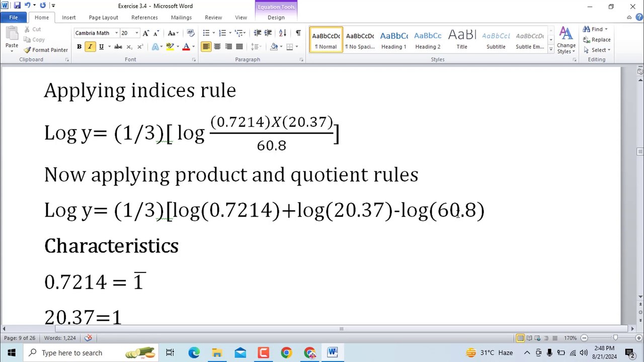This screenshot has height=362, width=644.
Task: Click the Sort A-Z icon
Action: click(283, 33)
